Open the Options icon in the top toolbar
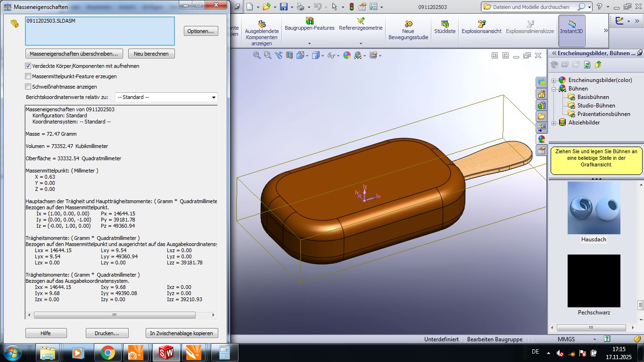The height and width of the screenshot is (362, 644). (373, 7)
